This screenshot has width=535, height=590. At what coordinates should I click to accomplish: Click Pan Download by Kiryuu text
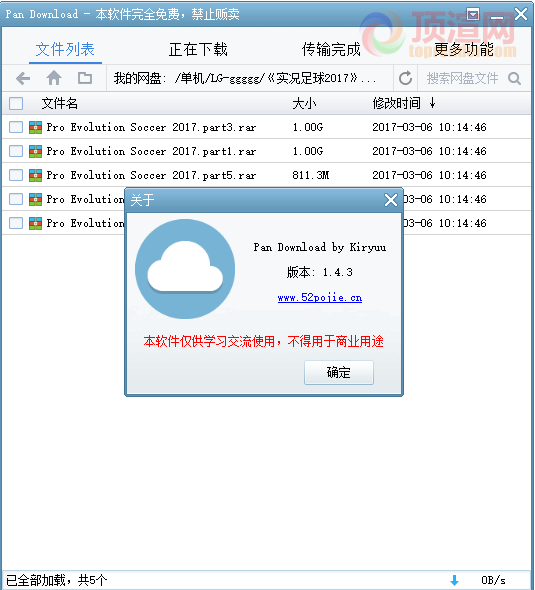click(320, 247)
